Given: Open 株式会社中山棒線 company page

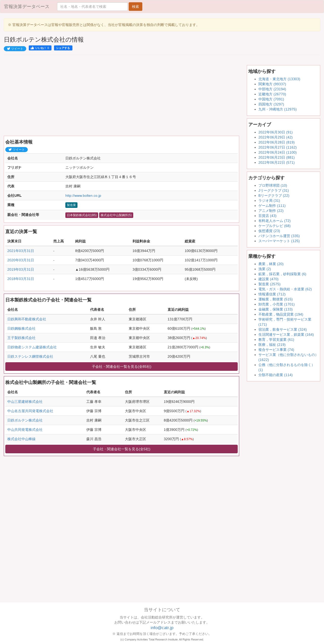Looking at the screenshot, I should coord(21,439).
